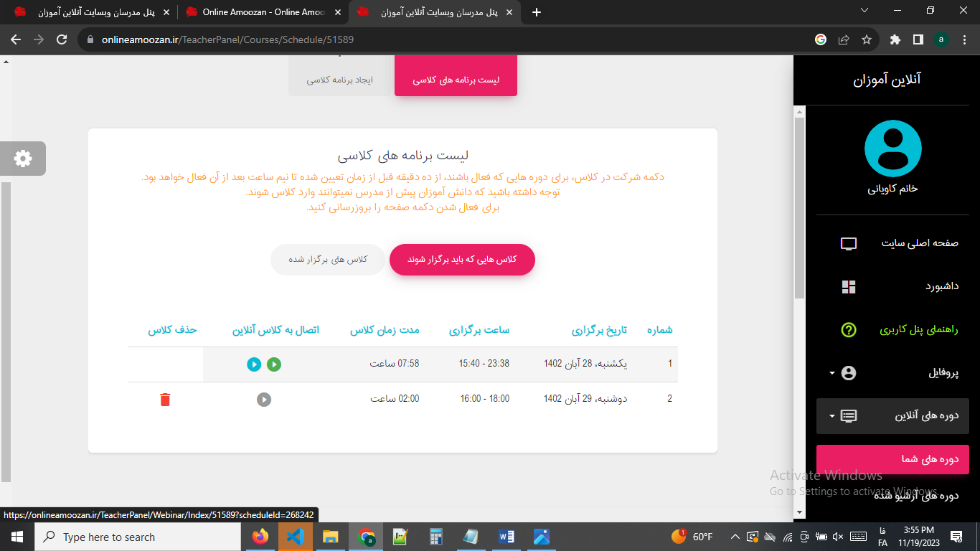Open the Chrome three-dot menu
The image size is (980, 551).
964,39
